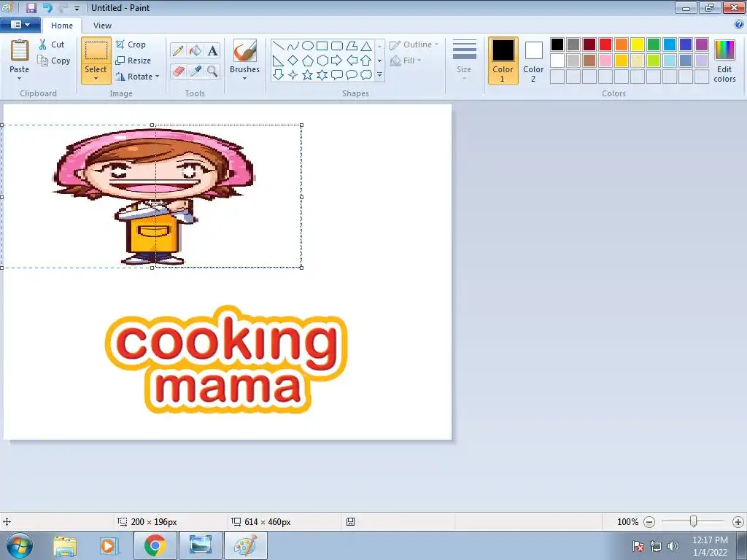Open the Resize dialog
Viewport: 747px width, 560px height.
click(x=133, y=61)
